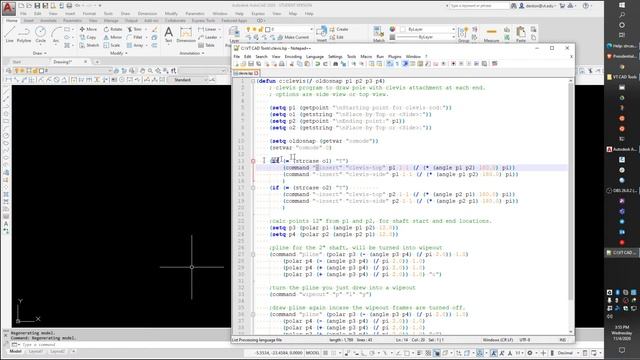Click the Fillet tool
The width and height of the screenshot is (640, 360).
click(135, 37)
